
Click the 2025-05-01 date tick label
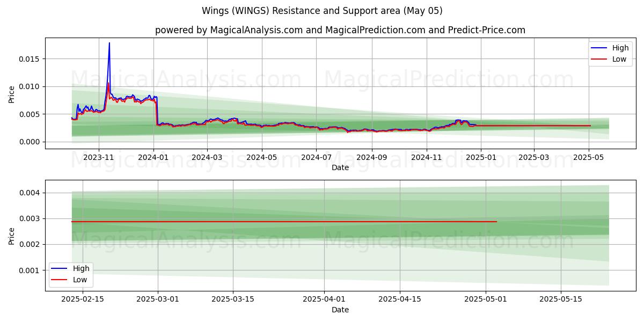coord(486,299)
